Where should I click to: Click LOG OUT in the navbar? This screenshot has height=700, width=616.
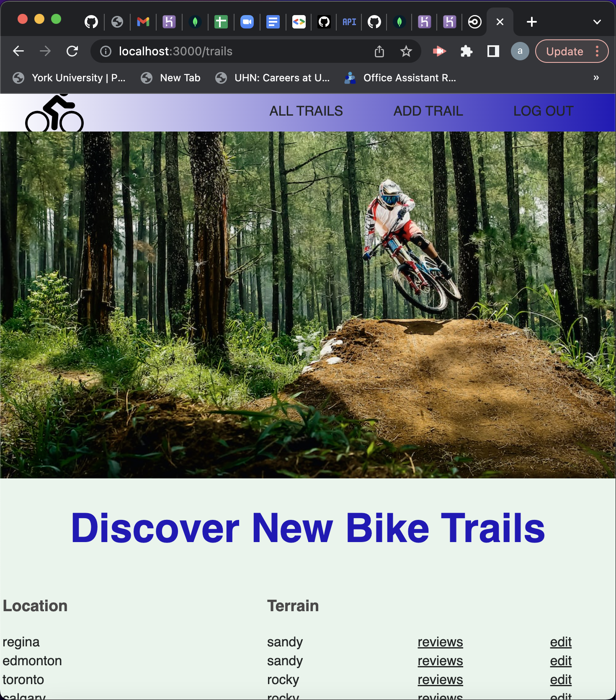[543, 111]
